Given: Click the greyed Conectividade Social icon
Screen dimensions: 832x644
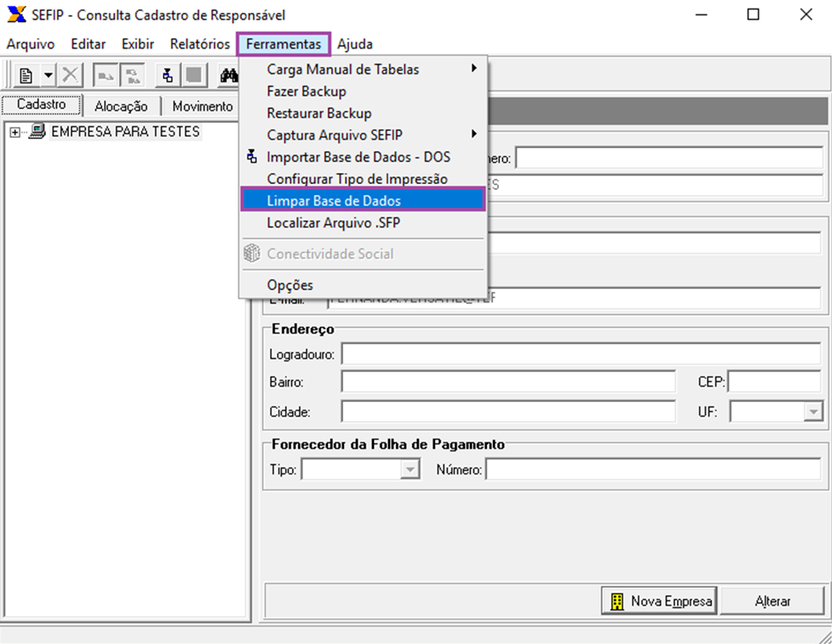Looking at the screenshot, I should coord(252,253).
